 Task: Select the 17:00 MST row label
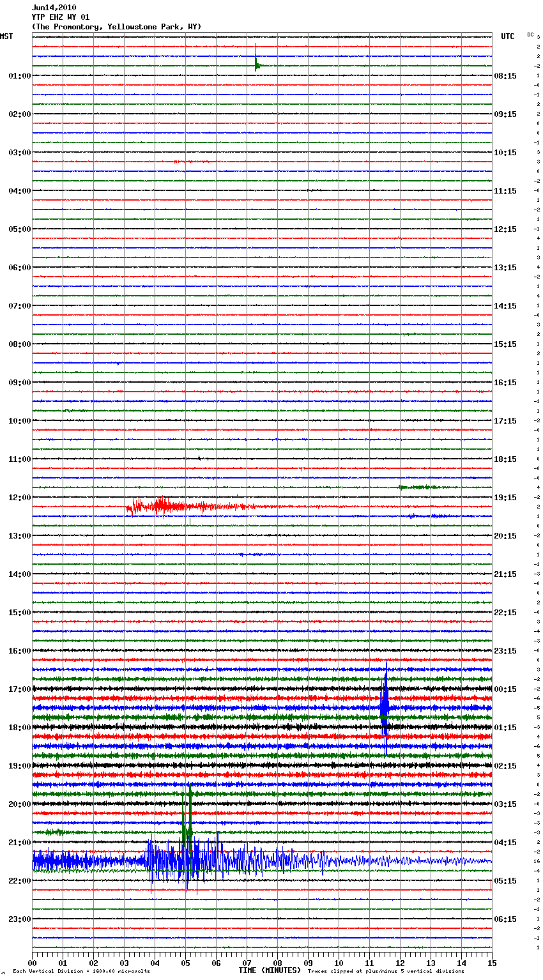click(19, 689)
